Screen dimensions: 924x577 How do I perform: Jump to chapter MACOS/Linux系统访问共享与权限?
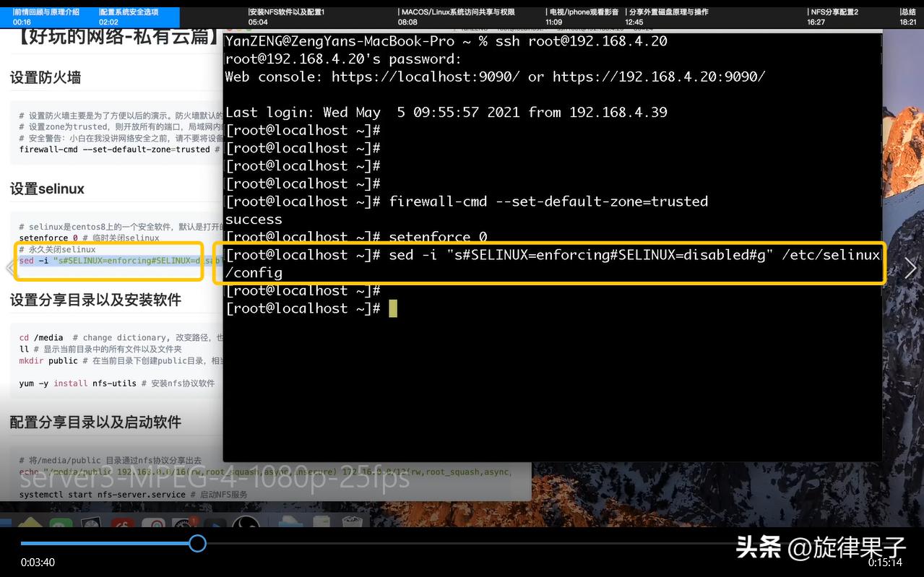coord(457,17)
